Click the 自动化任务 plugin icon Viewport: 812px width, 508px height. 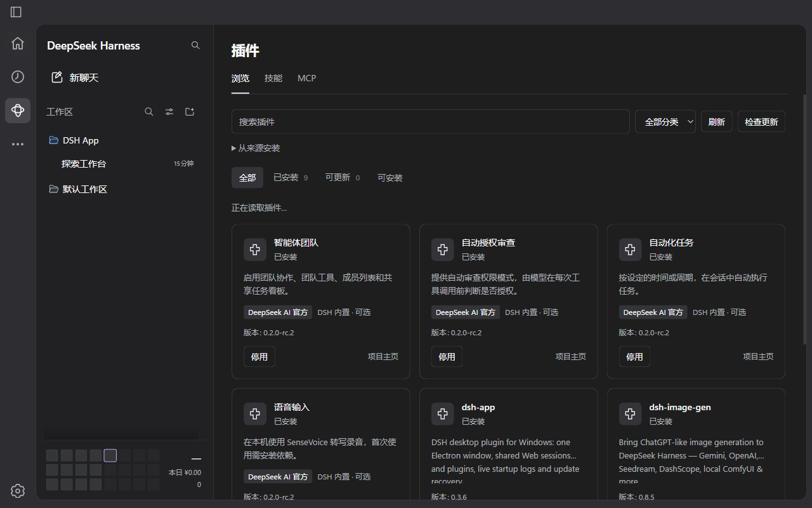631,250
